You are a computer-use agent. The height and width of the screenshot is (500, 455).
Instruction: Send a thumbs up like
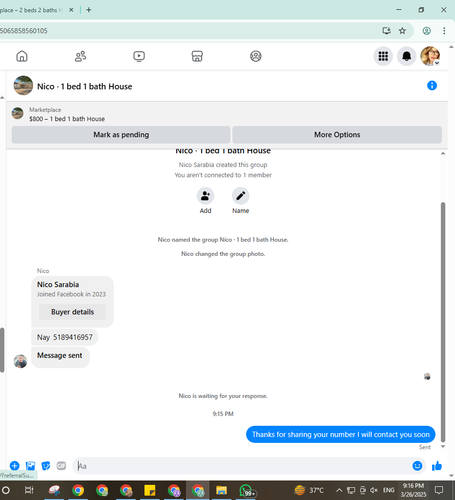(x=437, y=466)
